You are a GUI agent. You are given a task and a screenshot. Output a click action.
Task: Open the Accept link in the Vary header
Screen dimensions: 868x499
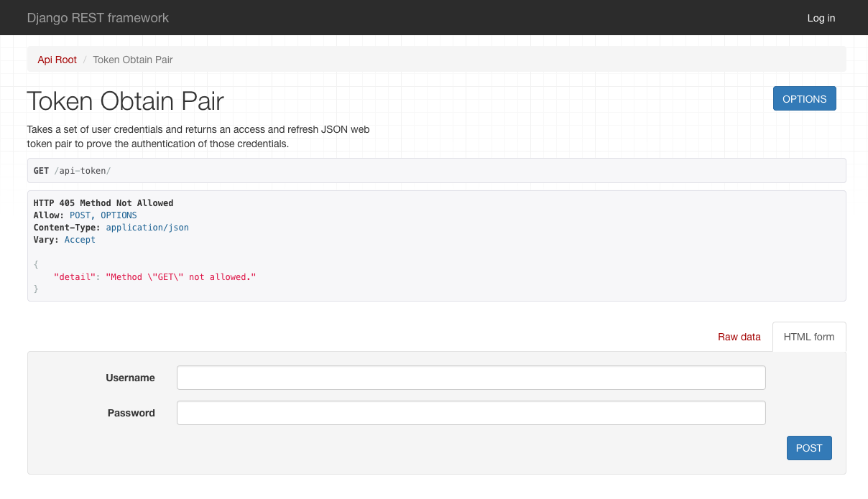pyautogui.click(x=80, y=239)
